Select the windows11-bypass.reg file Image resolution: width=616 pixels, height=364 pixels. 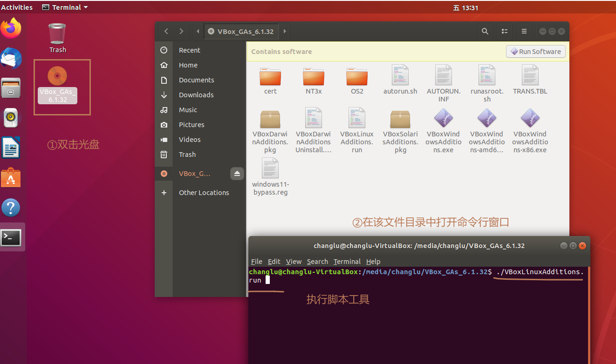click(270, 177)
